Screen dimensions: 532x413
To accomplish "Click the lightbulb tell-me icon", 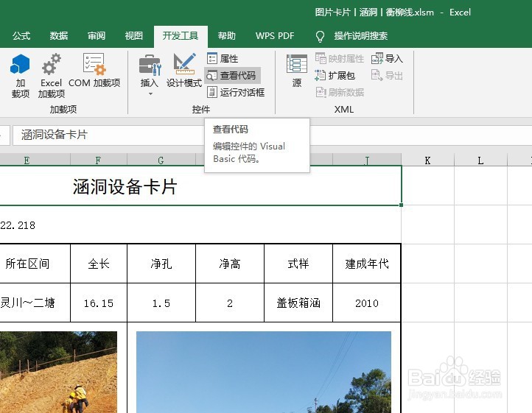I will point(320,36).
